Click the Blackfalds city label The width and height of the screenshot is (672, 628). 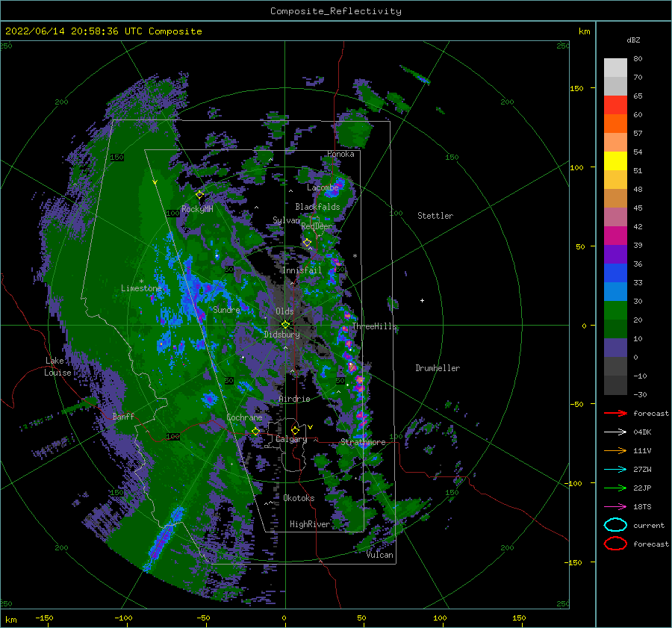pyautogui.click(x=317, y=207)
